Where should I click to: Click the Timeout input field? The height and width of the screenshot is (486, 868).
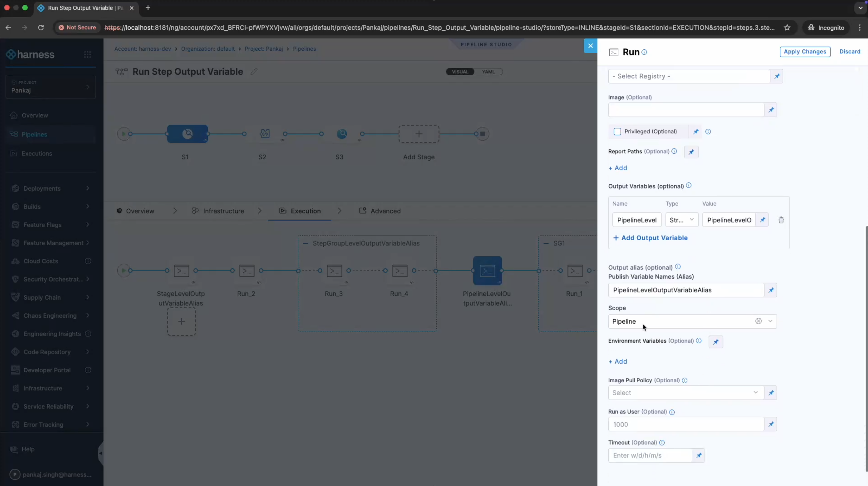pos(650,455)
